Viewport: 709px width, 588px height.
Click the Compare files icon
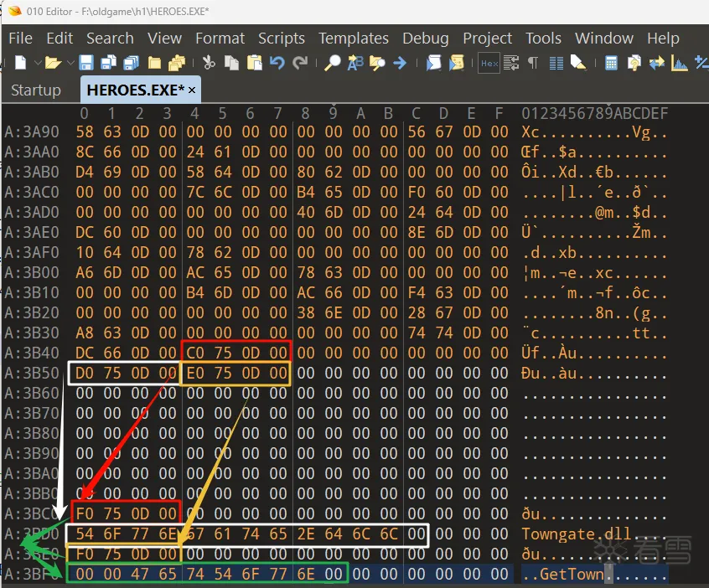click(x=657, y=63)
